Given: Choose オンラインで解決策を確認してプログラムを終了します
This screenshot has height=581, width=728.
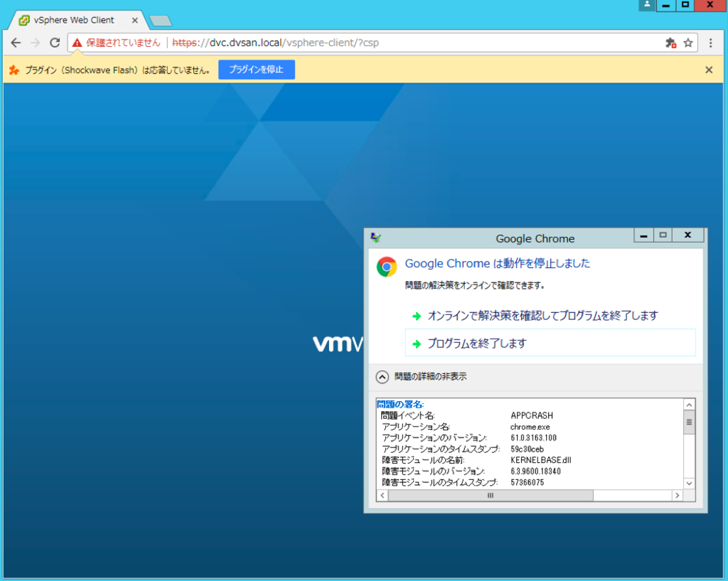Looking at the screenshot, I should tap(542, 316).
